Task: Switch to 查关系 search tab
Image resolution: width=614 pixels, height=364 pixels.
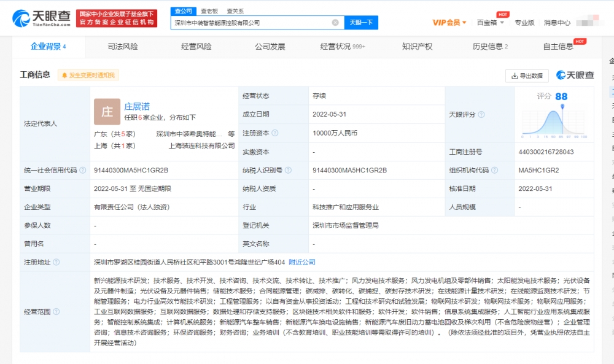Action: [235, 11]
